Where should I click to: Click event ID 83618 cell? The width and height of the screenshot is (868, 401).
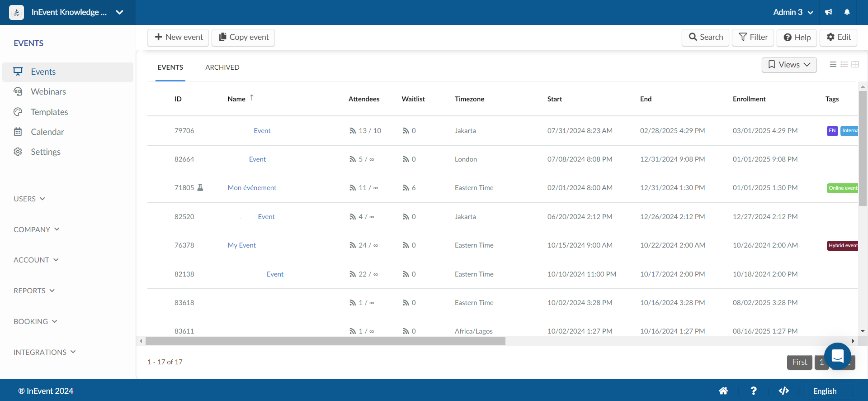coord(184,303)
